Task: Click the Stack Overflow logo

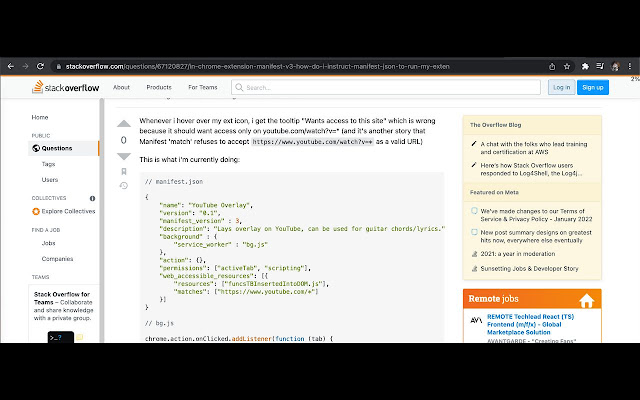Action: (64, 88)
